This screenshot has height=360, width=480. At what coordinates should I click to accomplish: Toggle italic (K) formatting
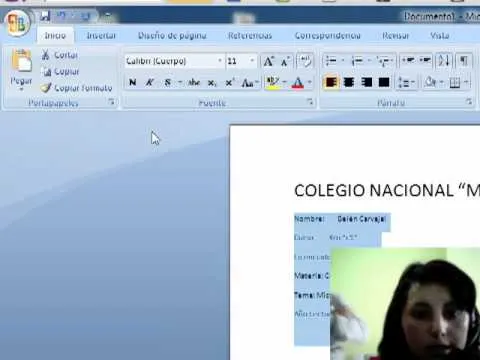[x=150, y=82]
